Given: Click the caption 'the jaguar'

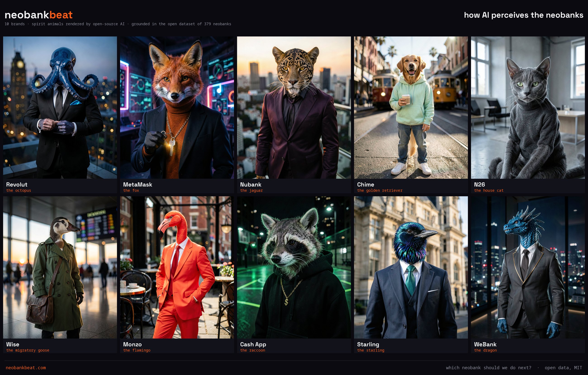Looking at the screenshot, I should click(251, 191).
